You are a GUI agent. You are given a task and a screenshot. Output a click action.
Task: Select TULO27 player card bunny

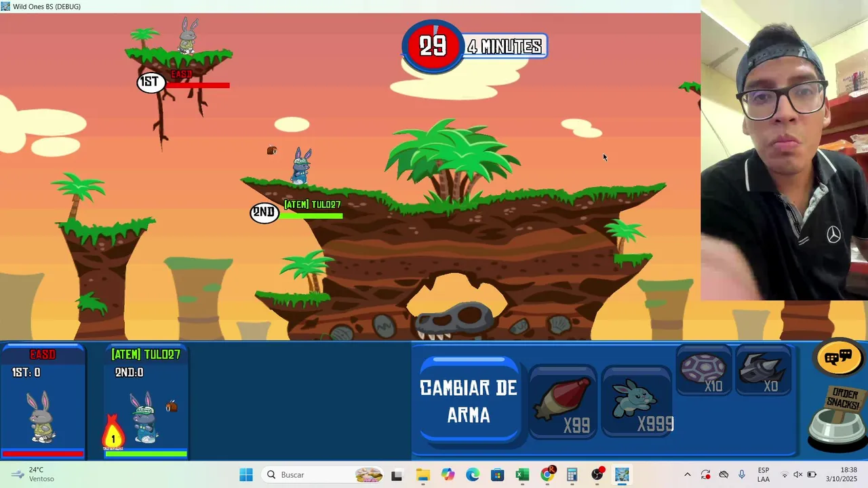coord(144,419)
